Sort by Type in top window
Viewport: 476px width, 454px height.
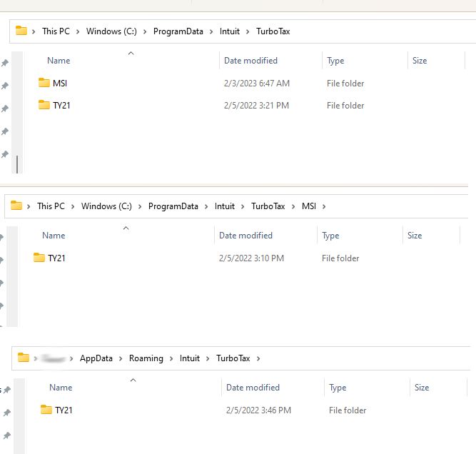(335, 61)
